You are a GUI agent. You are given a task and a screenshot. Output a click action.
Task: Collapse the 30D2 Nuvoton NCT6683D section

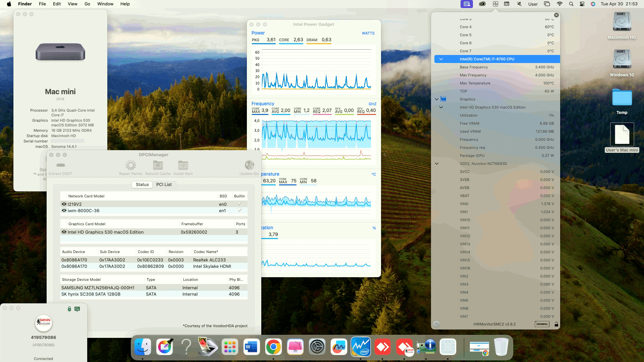pyautogui.click(x=437, y=164)
